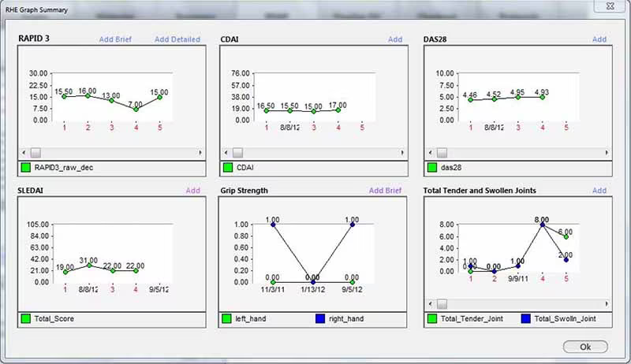The height and width of the screenshot is (364, 631).
Task: Click green left_hand legend swatch
Action: tap(226, 318)
